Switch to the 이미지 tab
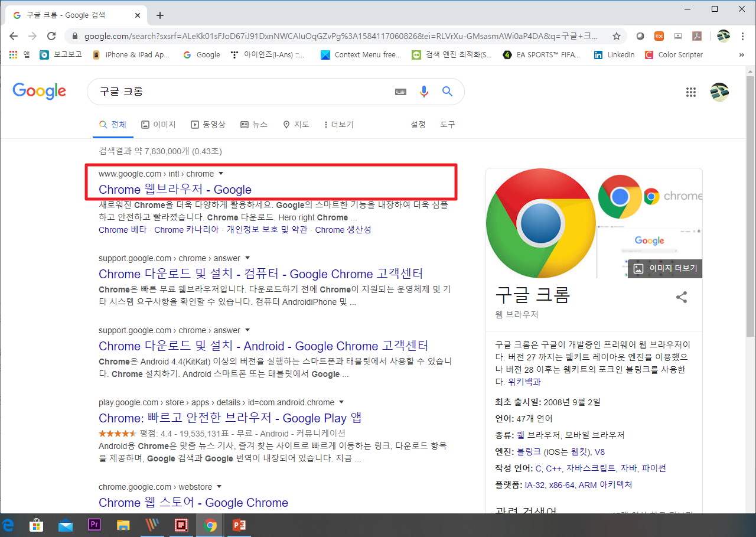The image size is (756, 537). pos(158,125)
